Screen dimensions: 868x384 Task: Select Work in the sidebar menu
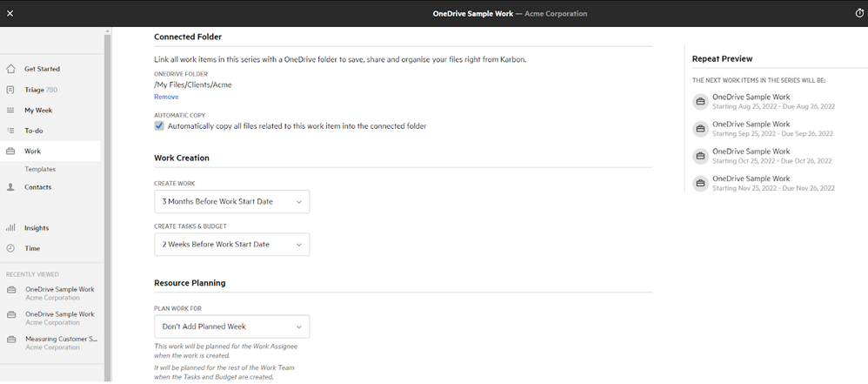[x=33, y=152]
